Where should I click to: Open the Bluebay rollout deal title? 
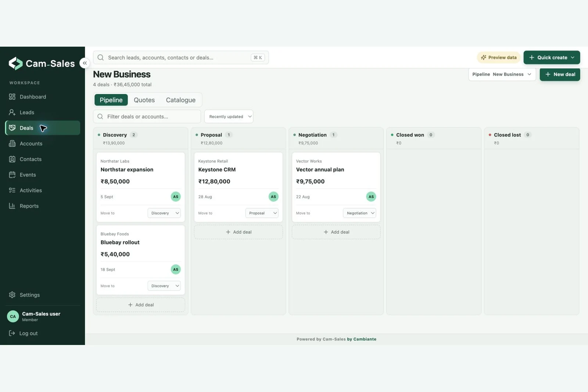120,242
